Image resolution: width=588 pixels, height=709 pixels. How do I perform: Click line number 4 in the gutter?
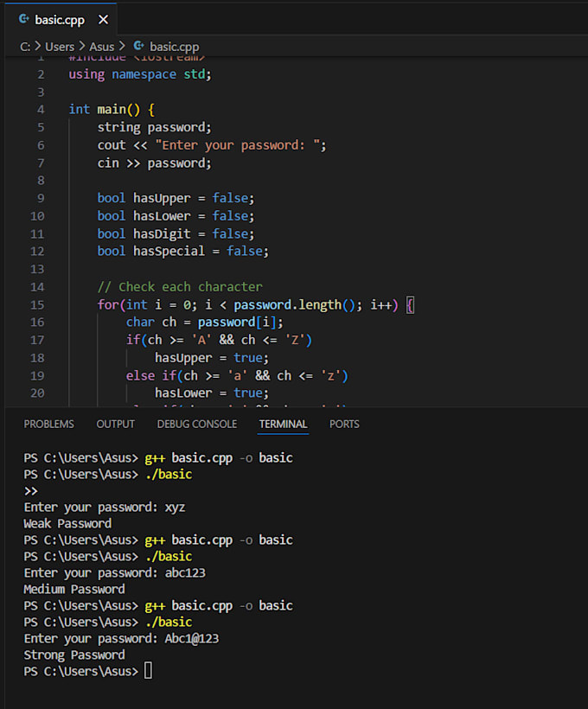(x=41, y=110)
